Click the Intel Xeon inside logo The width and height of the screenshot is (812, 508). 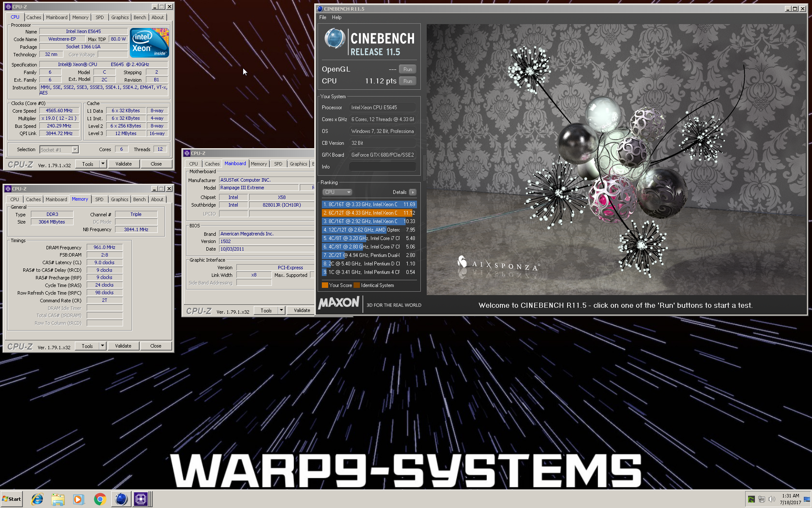(149, 43)
